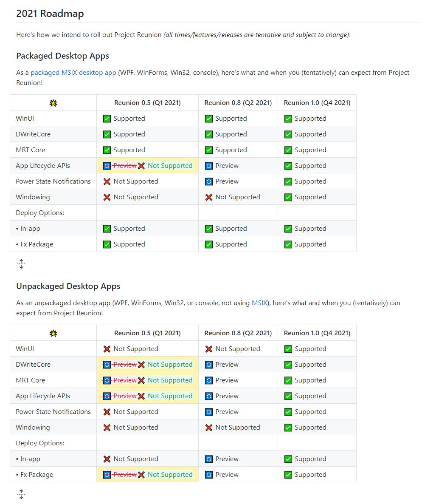Click red X for unpackaged WinUI Reunion 0.8
The image size is (436, 504).
(x=209, y=349)
